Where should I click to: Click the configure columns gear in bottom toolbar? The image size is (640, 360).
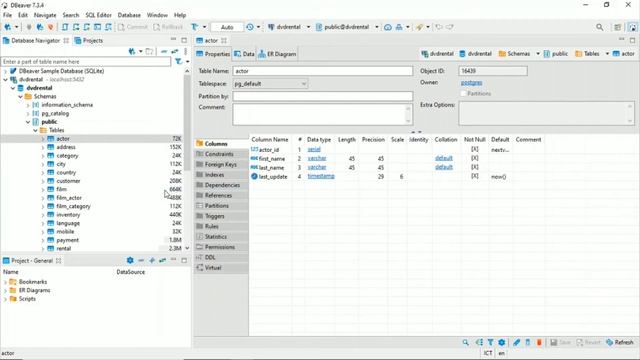[x=502, y=342]
